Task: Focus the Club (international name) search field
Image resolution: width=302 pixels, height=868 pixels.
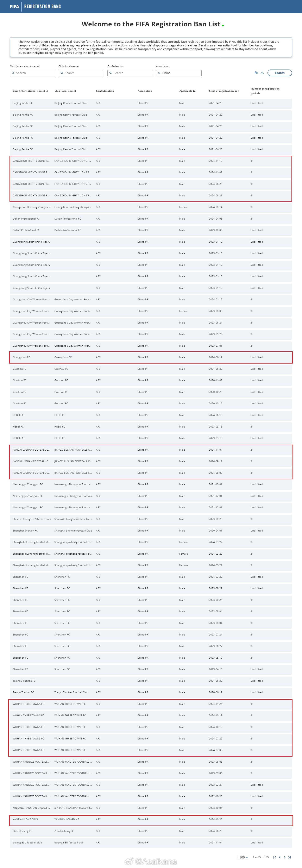Action: 33,73
